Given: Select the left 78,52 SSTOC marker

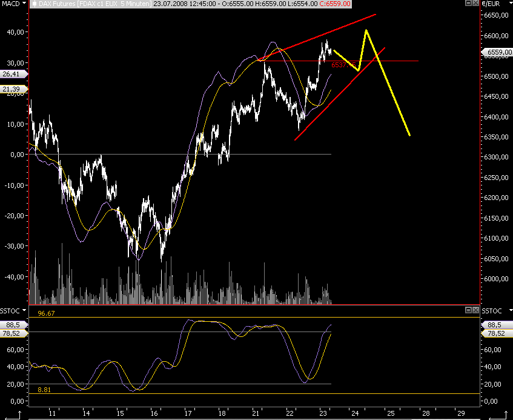Looking at the screenshot, I should tap(14, 333).
